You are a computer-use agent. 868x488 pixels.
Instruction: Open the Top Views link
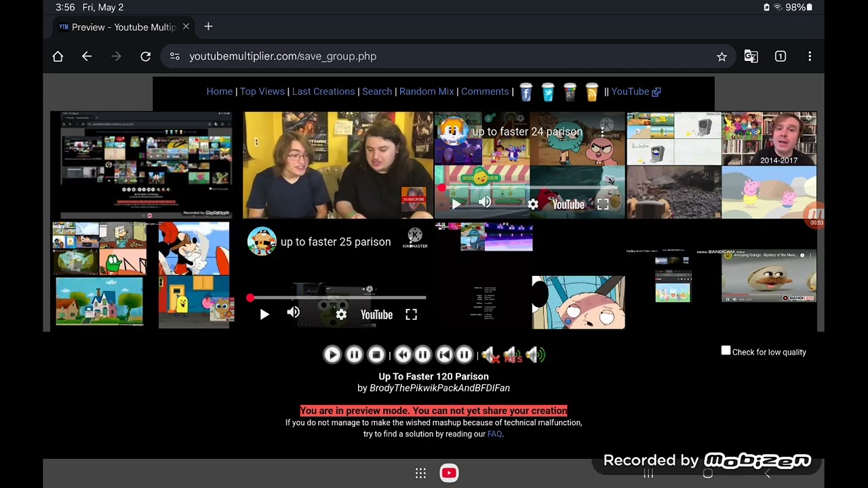tap(262, 91)
